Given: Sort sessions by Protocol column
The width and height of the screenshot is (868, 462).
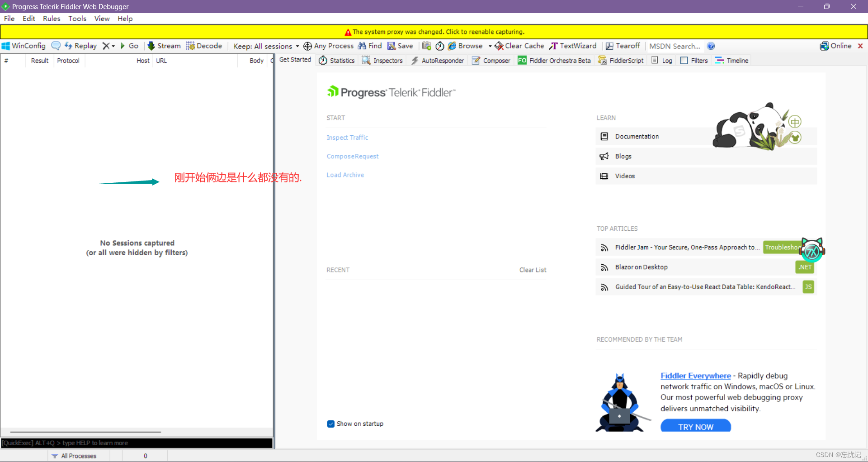Looking at the screenshot, I should [x=68, y=61].
